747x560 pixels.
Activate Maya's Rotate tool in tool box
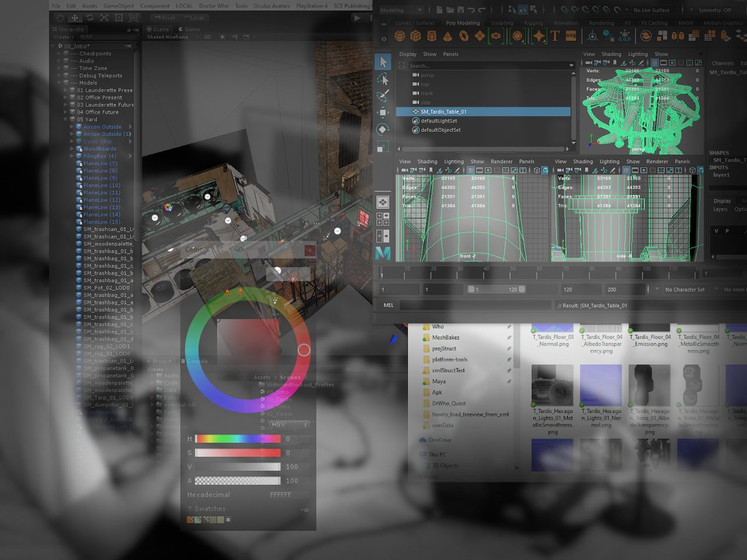coord(383,129)
